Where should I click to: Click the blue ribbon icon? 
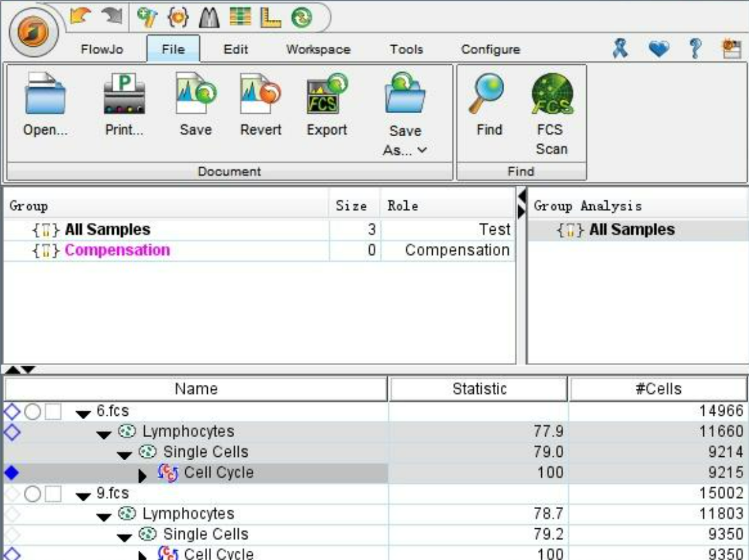[620, 48]
